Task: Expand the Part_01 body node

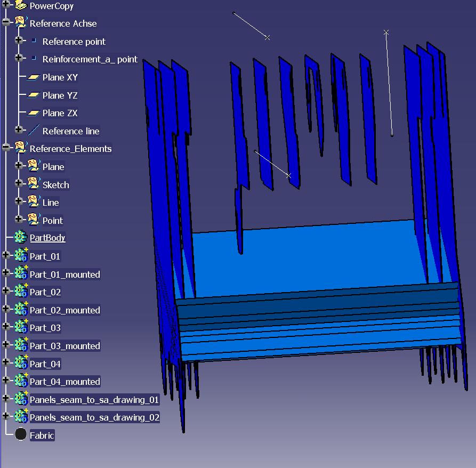Action: point(5,255)
